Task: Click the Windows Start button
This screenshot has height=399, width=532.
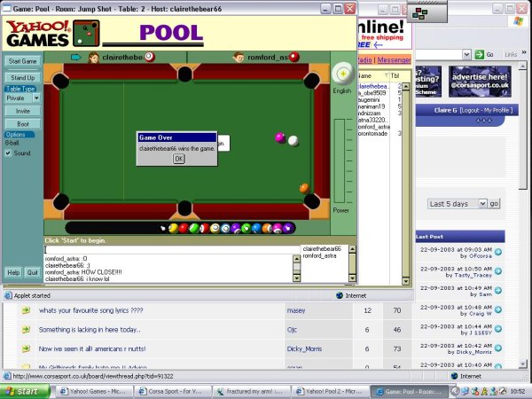Action: [25, 391]
